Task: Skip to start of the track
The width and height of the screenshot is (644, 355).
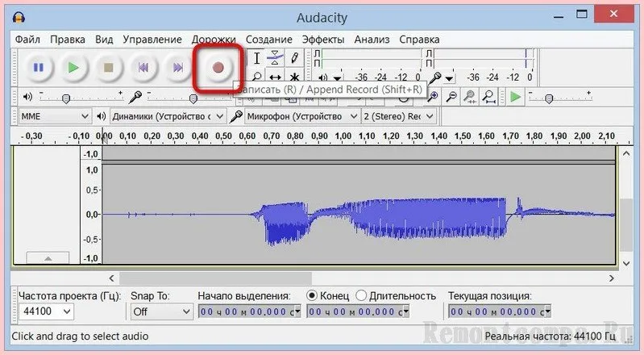Action: pos(143,68)
